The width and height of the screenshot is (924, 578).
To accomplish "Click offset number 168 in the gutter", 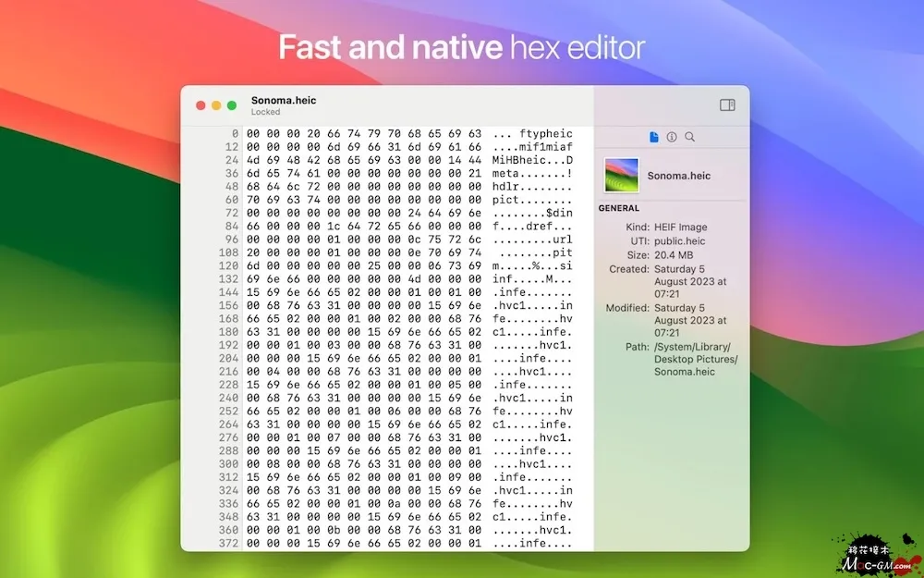I will point(228,319).
